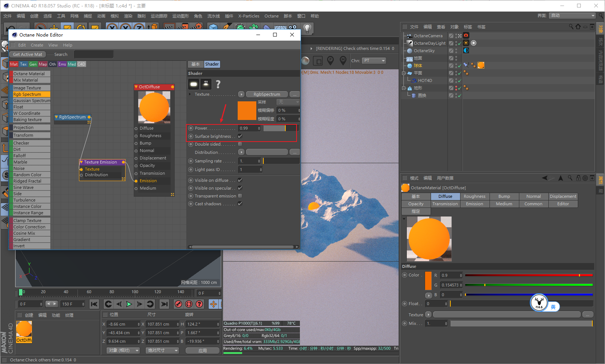This screenshot has width=605, height=364.
Task: Open 界面 启动 layout dropdown
Action: tap(573, 15)
